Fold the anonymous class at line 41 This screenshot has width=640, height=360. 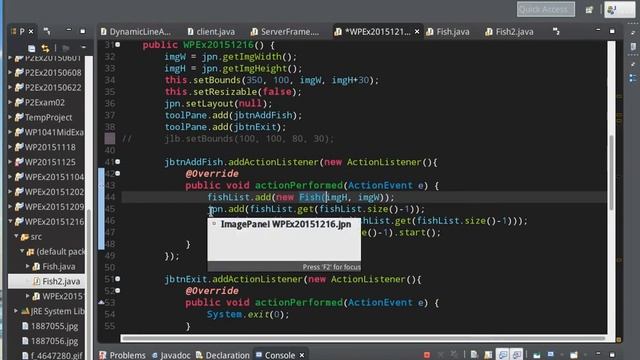[x=118, y=162]
